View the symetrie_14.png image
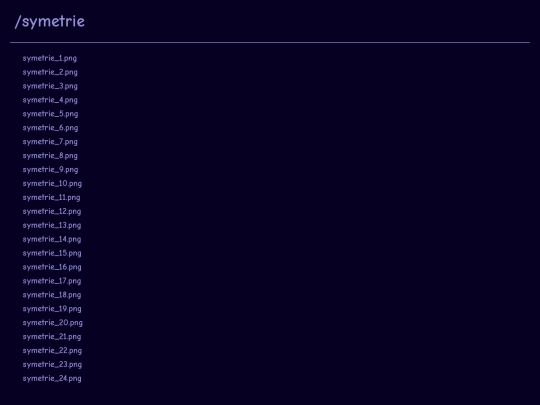The image size is (540, 405). 52,239
